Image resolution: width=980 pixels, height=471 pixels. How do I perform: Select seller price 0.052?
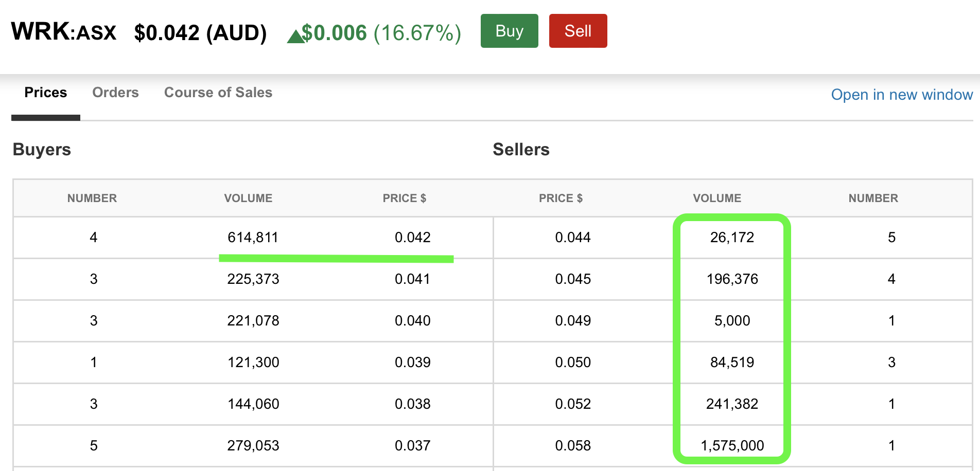(573, 404)
